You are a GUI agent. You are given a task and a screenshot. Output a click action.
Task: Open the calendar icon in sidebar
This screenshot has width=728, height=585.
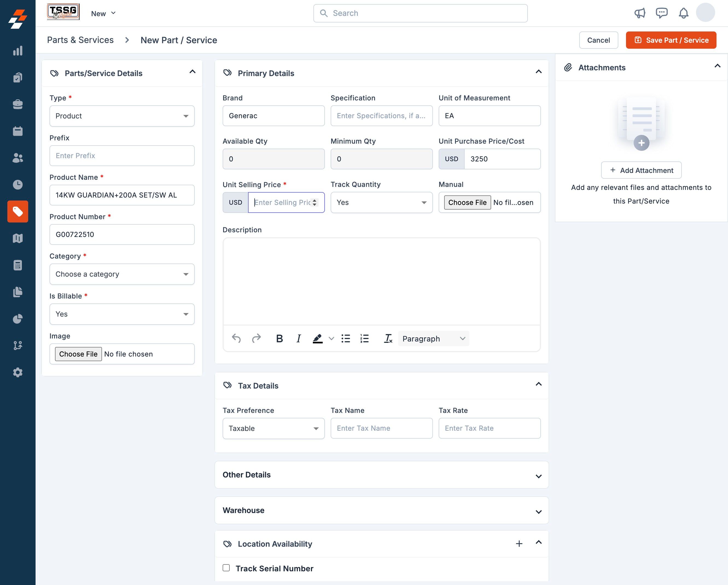tap(18, 131)
